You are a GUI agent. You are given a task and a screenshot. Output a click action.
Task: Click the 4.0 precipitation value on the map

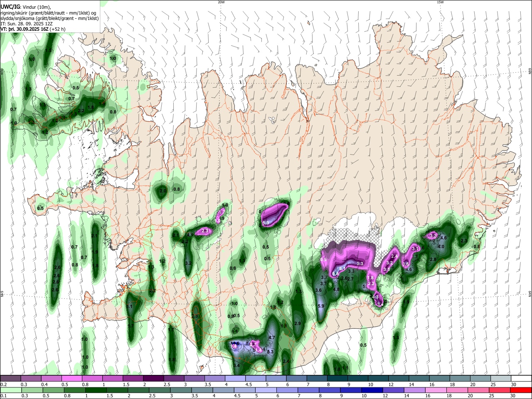441,246
